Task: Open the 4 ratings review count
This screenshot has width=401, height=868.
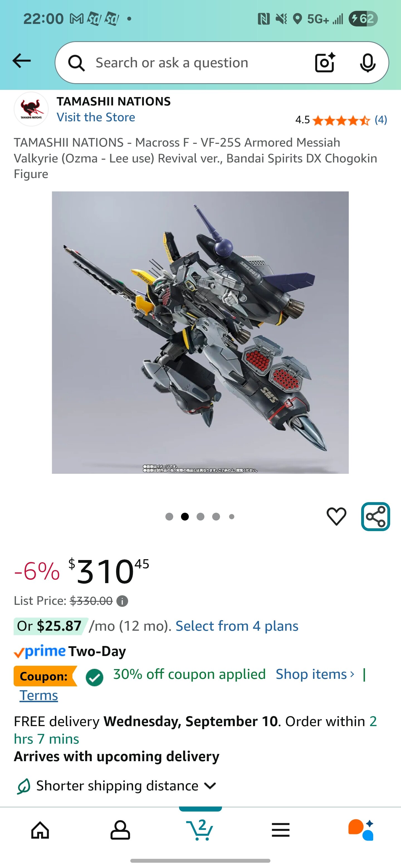Action: 381,120
